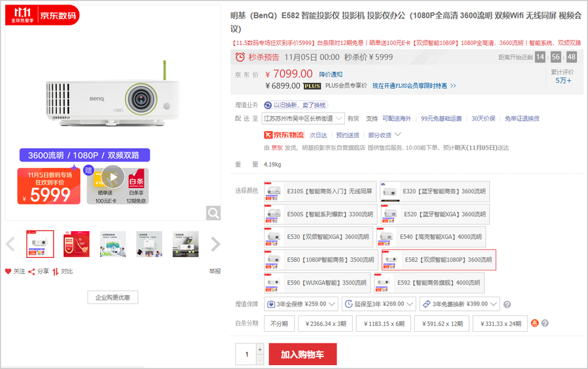Click the magnifier zoom icon on product image
This screenshot has height=369, width=588.
pyautogui.click(x=214, y=213)
